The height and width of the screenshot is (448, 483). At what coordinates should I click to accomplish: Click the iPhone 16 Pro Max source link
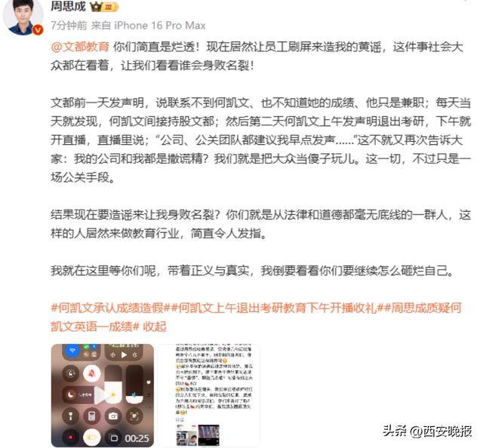[x=160, y=26]
